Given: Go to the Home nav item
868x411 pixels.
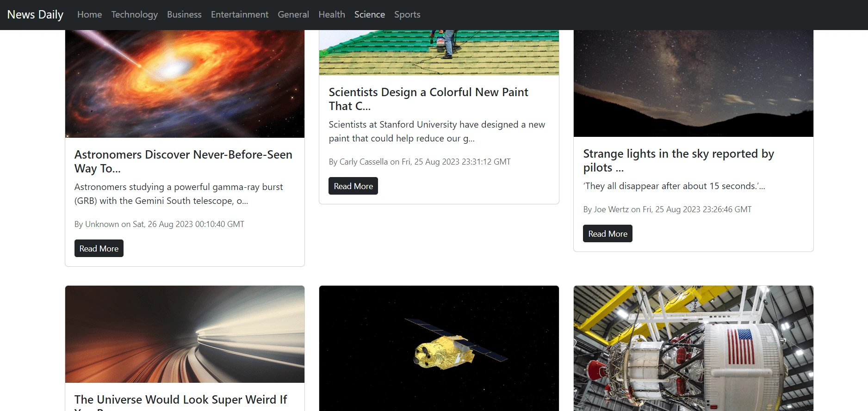Looking at the screenshot, I should point(89,14).
